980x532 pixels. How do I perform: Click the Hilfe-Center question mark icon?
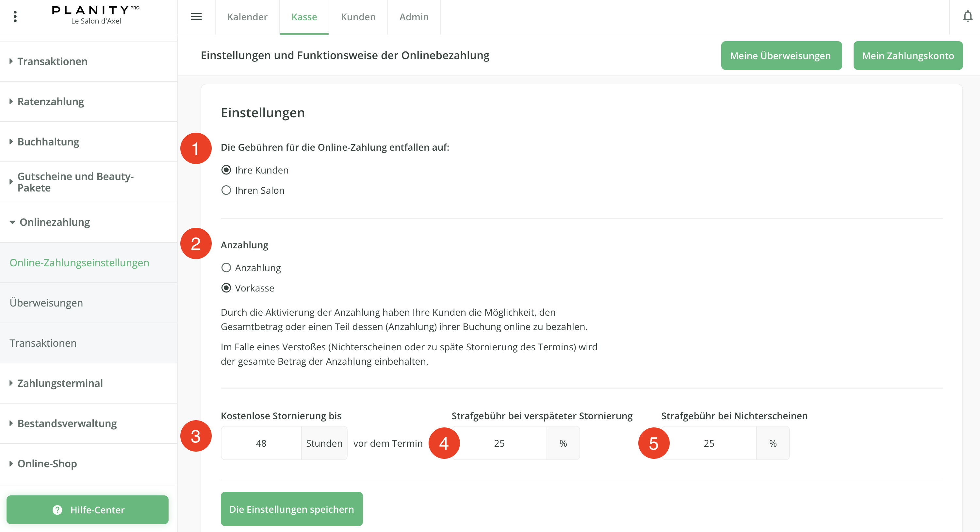[57, 510]
